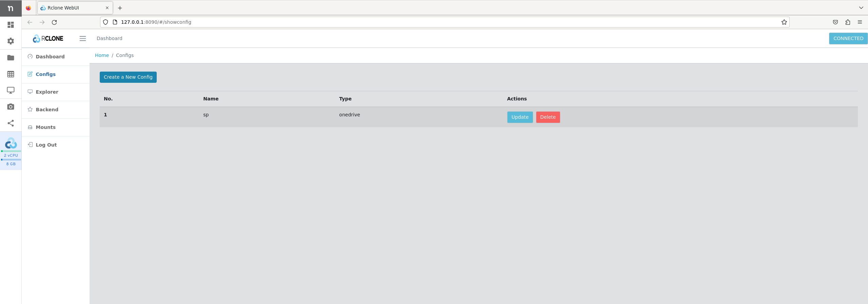The height and width of the screenshot is (304, 868).
Task: Click the Rclone logo in header
Action: (48, 39)
